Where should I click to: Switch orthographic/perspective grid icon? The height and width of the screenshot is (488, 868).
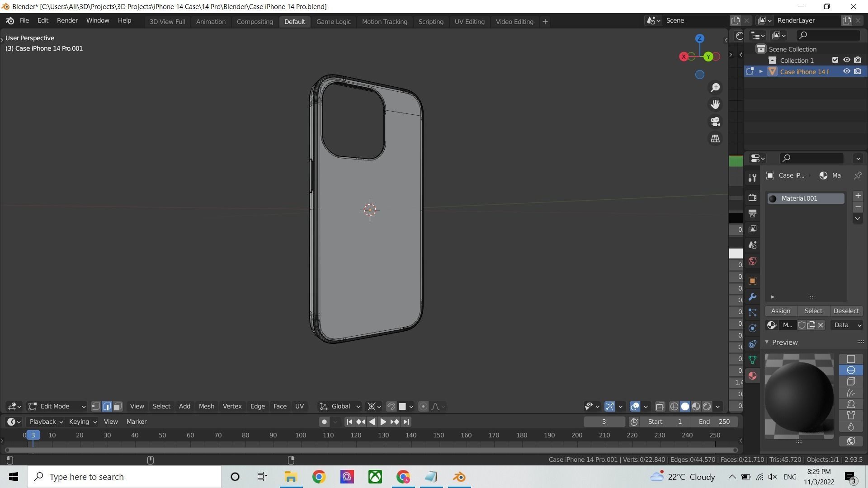715,139
